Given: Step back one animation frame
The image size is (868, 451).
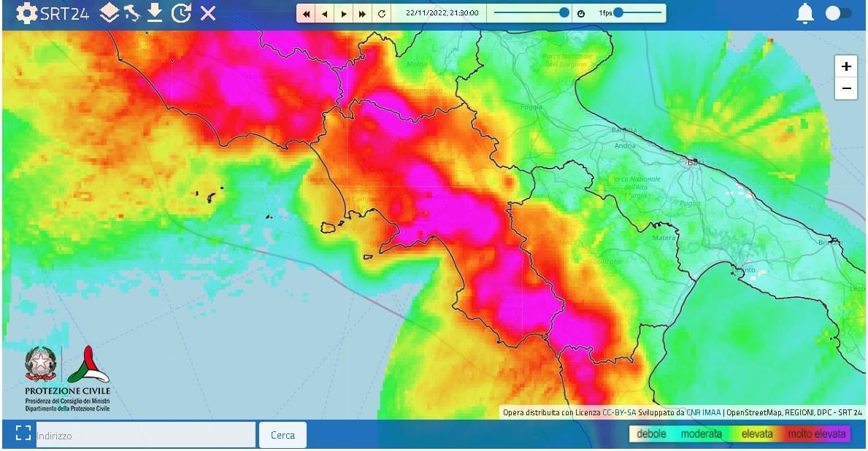Looking at the screenshot, I should click(x=325, y=12).
